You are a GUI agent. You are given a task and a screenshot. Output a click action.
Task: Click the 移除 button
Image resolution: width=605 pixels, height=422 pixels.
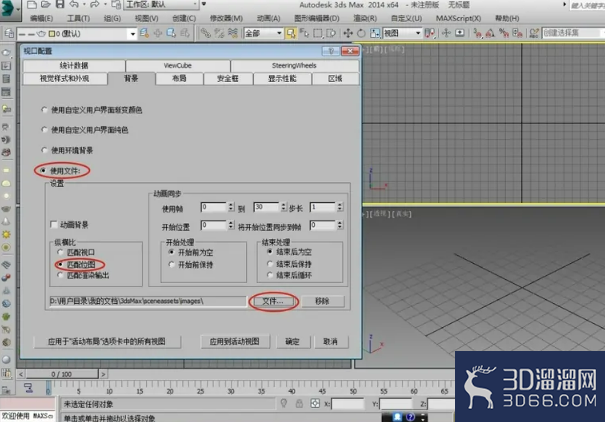pyautogui.click(x=323, y=301)
